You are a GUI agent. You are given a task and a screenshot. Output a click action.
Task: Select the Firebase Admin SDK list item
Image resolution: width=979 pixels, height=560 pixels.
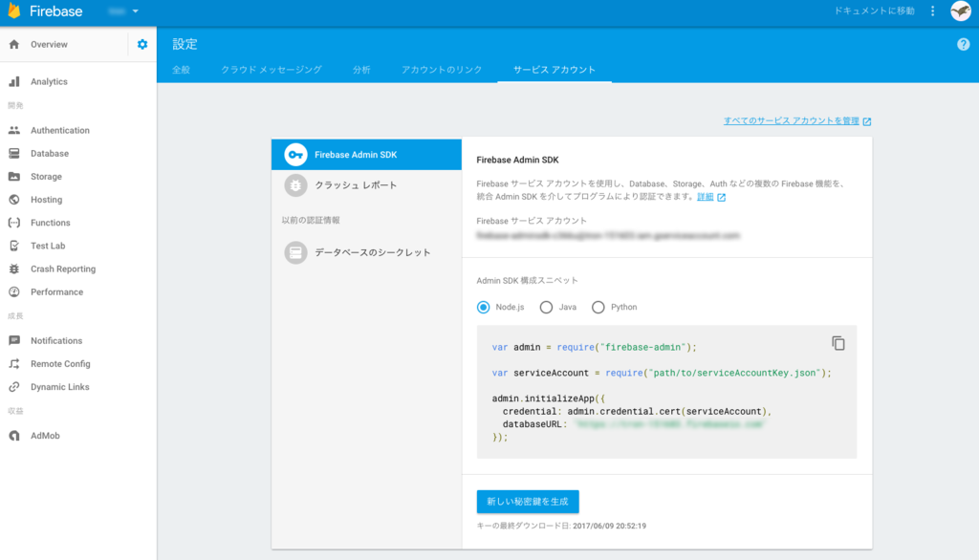pos(366,155)
